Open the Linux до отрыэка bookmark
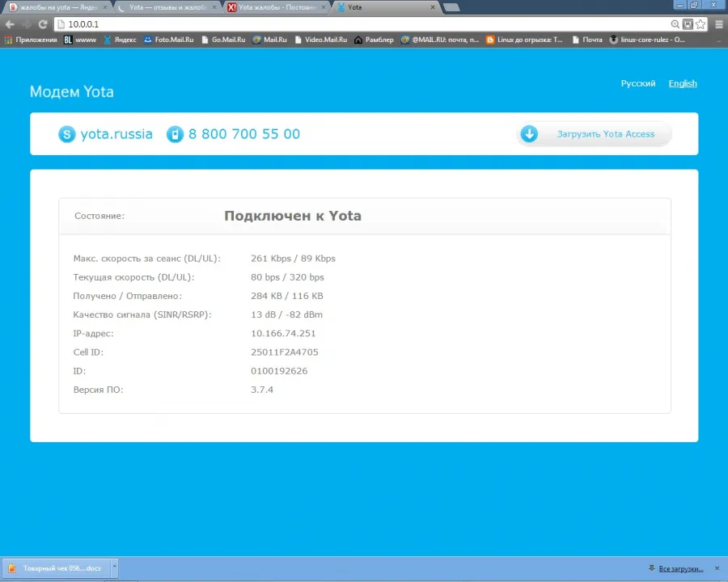The width and height of the screenshot is (728, 582). [x=524, y=40]
